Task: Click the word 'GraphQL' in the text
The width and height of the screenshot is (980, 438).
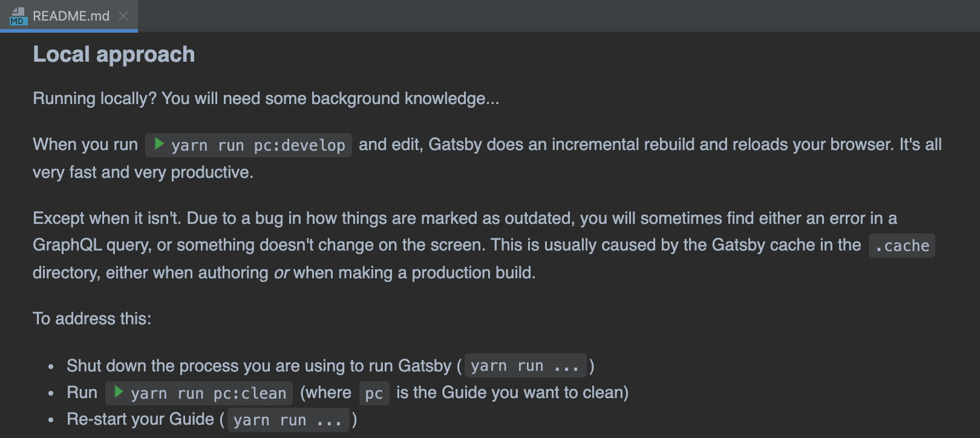Action: pyautogui.click(x=67, y=245)
